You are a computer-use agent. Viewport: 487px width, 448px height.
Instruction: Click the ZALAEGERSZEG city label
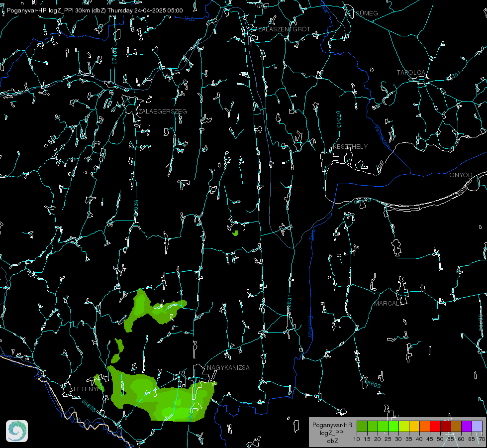[x=163, y=111]
